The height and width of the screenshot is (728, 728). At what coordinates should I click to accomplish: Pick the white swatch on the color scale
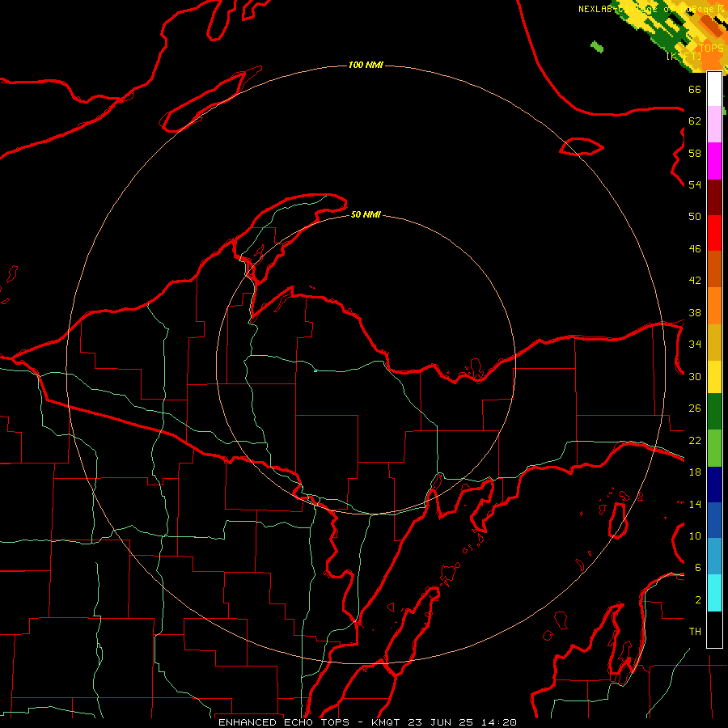pos(714,89)
